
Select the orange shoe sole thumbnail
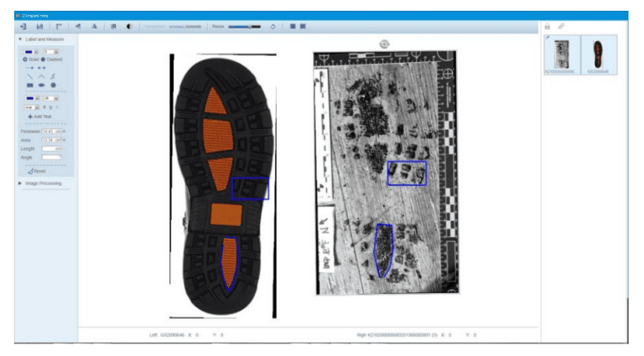(598, 54)
